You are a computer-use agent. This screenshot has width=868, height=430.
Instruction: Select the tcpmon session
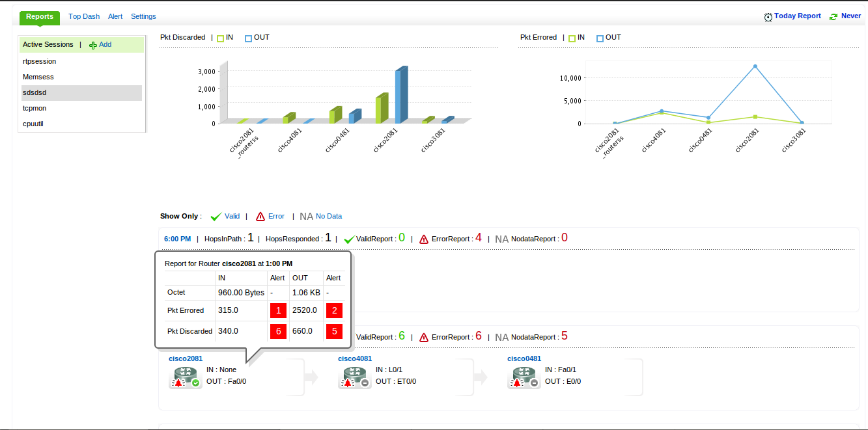[35, 108]
